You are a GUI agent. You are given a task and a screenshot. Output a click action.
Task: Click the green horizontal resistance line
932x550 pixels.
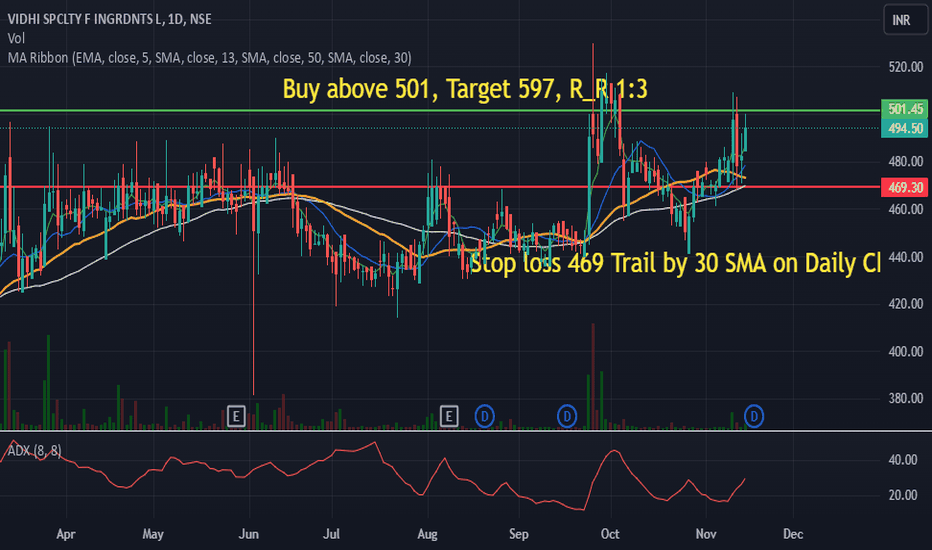440,111
